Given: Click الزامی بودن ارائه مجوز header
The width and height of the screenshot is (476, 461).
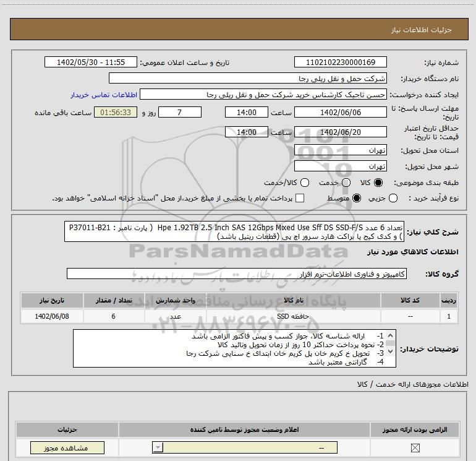Looking at the screenshot, I should [415, 429].
